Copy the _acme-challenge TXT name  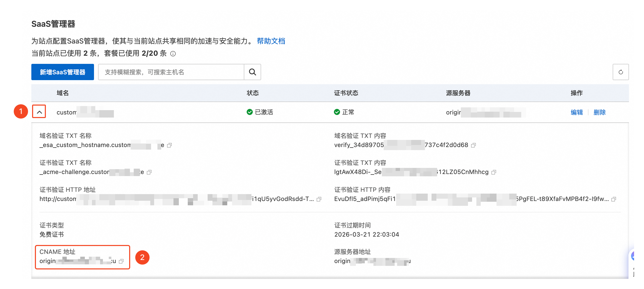[149, 172]
